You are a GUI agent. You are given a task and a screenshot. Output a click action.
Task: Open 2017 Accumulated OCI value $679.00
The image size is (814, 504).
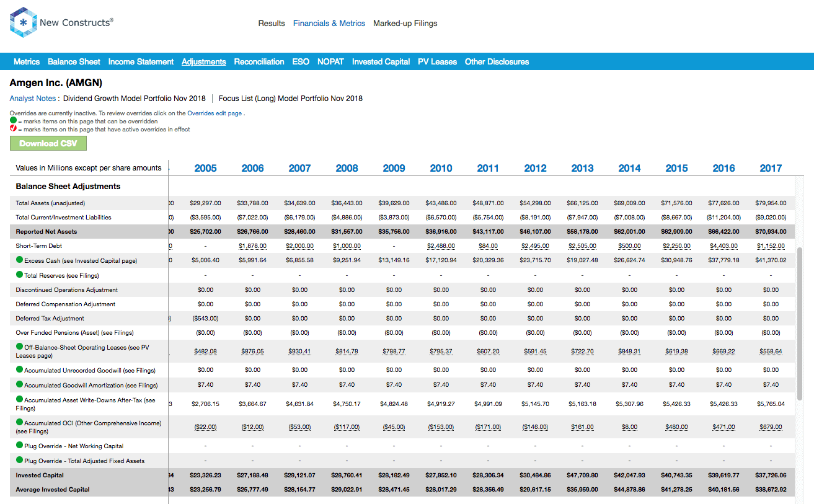[771, 427]
